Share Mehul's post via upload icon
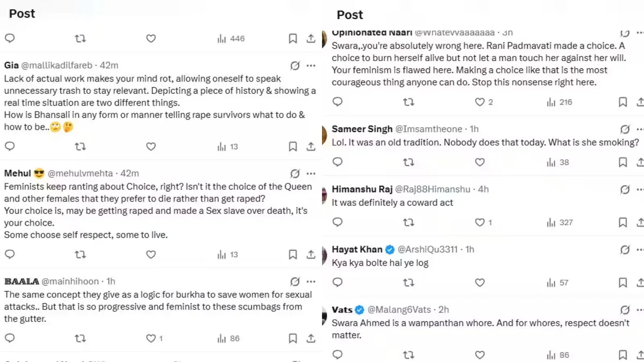Viewport: 644px width, 362px height. pos(311,255)
